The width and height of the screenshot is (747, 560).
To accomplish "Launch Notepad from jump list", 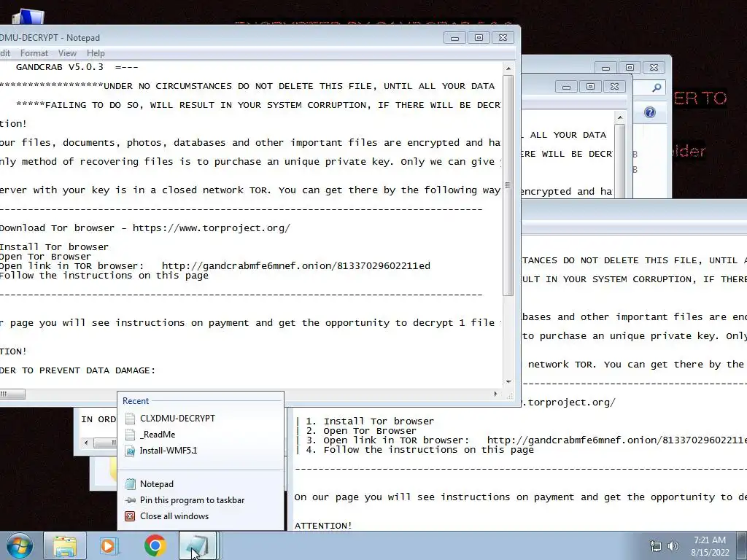I will pyautogui.click(x=201, y=484).
